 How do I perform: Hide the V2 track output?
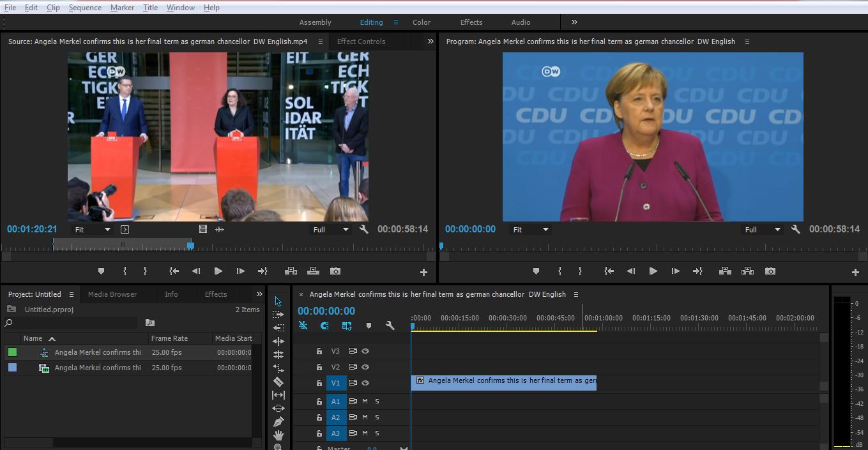point(365,367)
